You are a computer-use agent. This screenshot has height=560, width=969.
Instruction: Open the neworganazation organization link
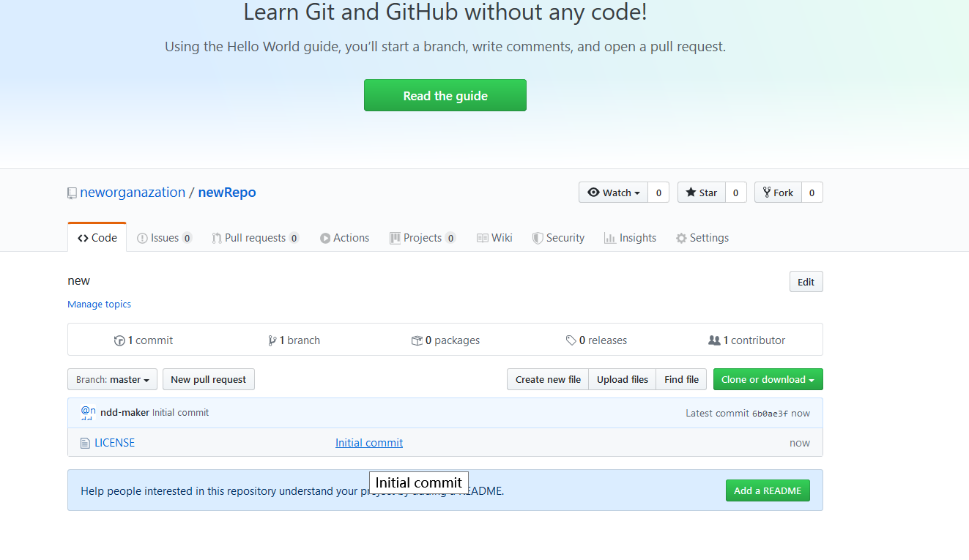133,193
